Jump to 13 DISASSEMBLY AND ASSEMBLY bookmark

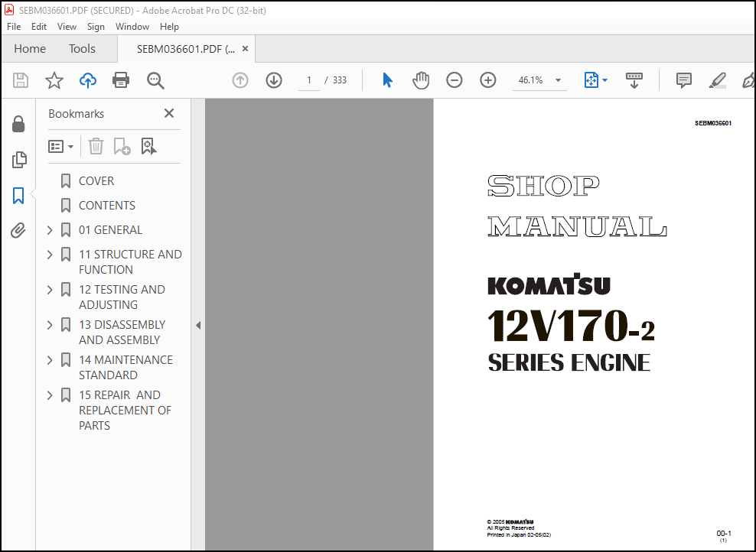[x=122, y=332]
